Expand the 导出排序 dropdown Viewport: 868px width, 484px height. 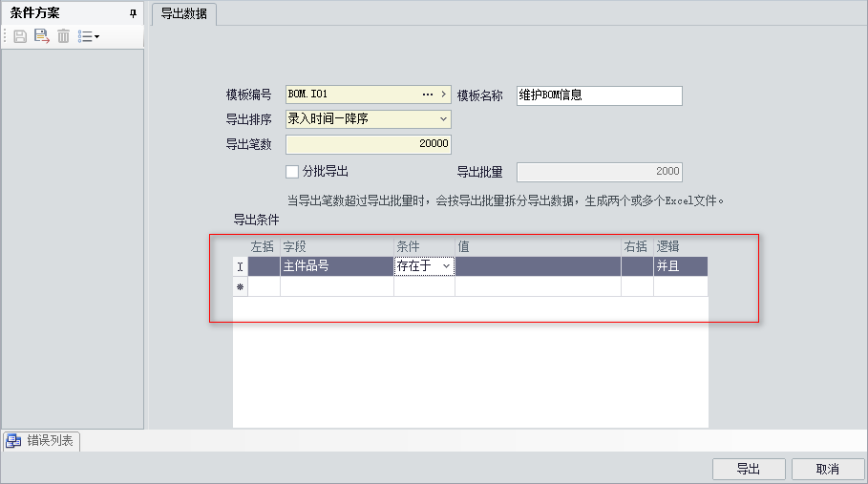[x=443, y=119]
